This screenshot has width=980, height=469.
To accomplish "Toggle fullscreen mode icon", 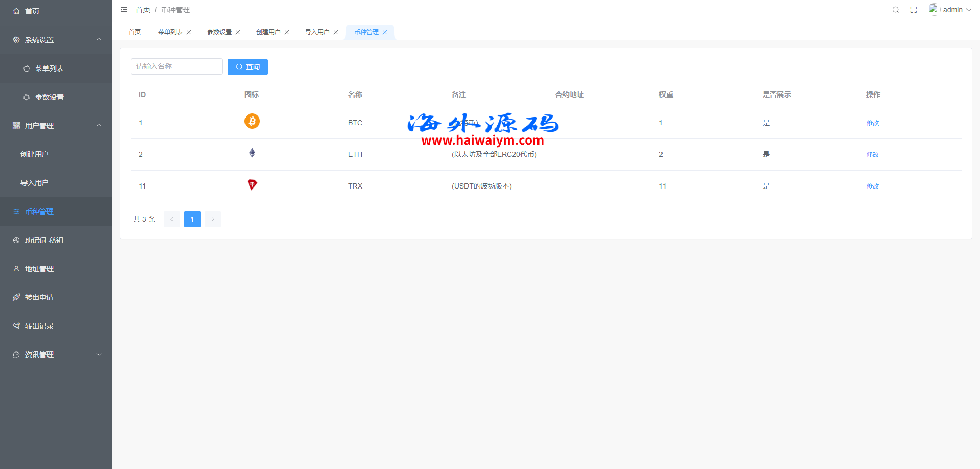I will tap(914, 10).
